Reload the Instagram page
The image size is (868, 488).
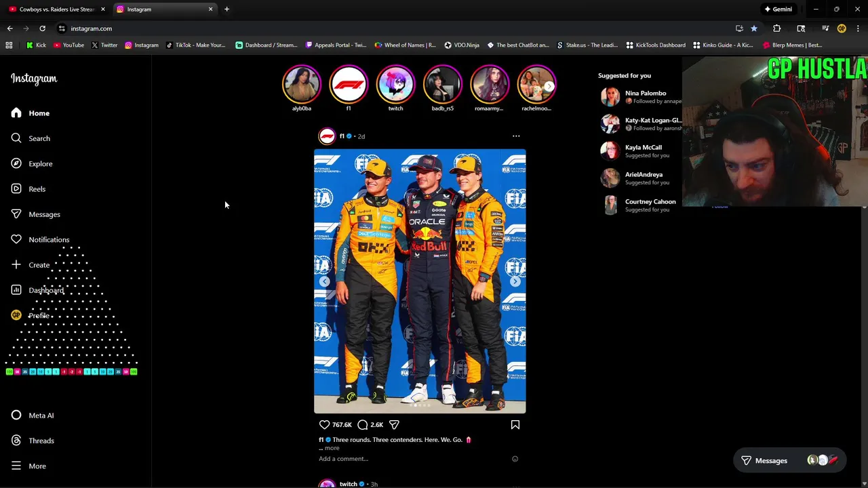42,28
